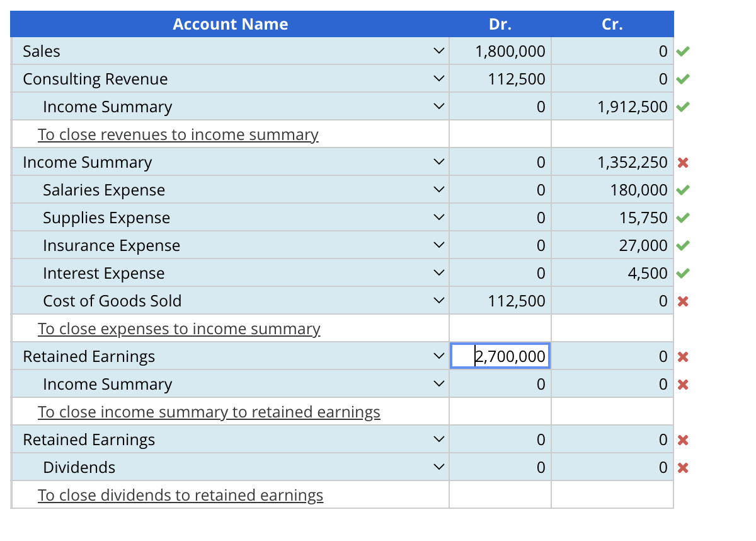The width and height of the screenshot is (756, 541).
Task: Click the red X next to Cost of Goods Sold
Action: click(683, 301)
